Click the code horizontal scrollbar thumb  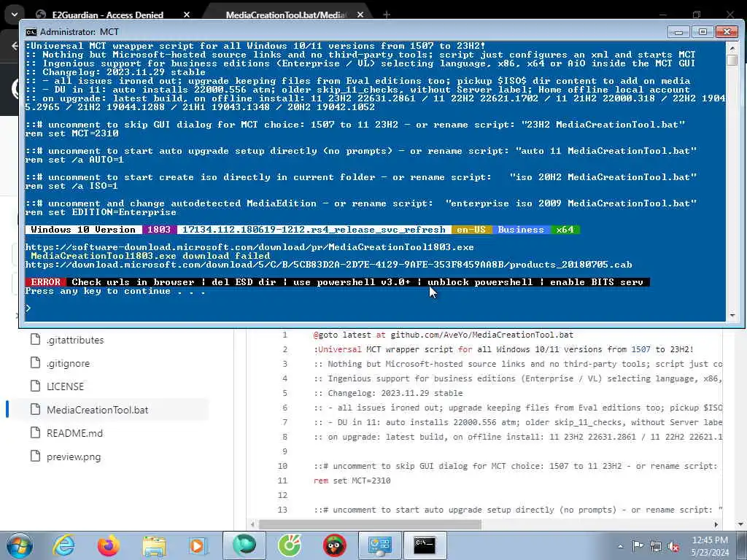[x=370, y=524]
